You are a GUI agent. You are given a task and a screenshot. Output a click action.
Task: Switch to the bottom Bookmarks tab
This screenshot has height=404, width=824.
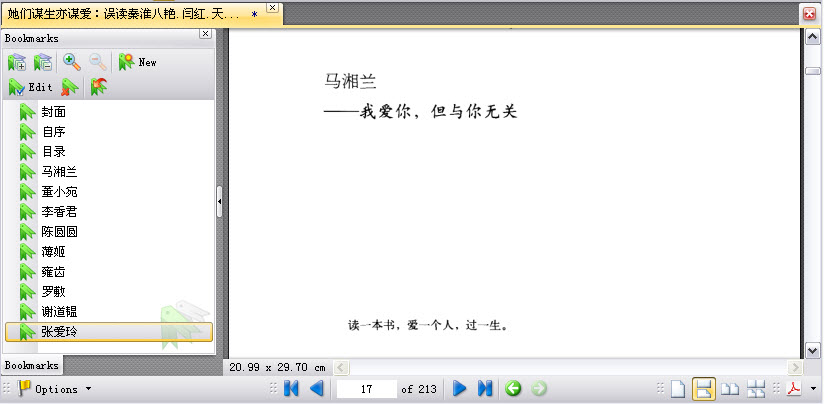point(32,365)
